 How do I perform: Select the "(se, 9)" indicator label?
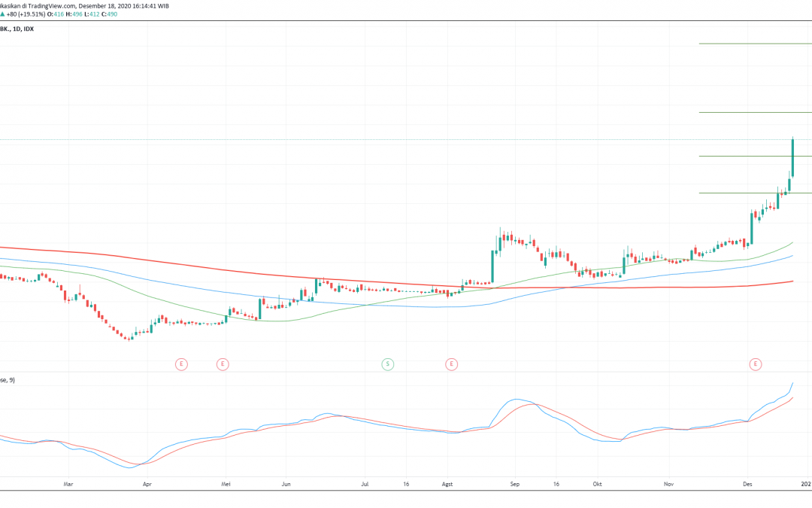tap(8, 380)
